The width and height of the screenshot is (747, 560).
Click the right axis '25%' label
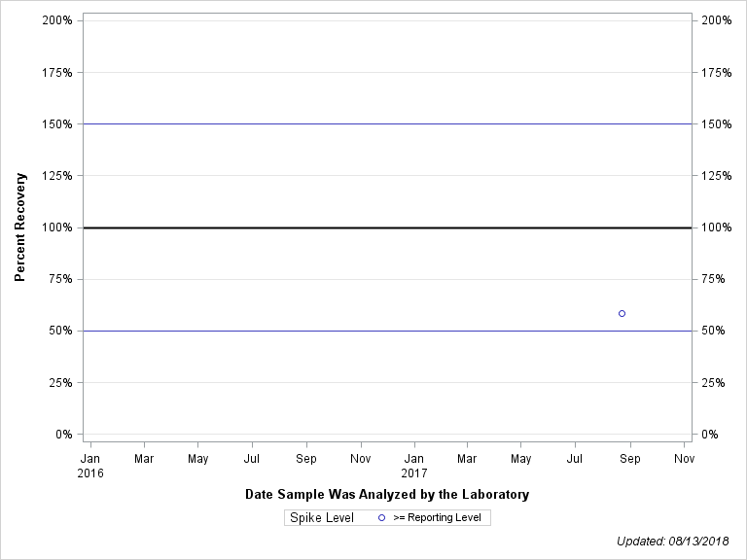pyautogui.click(x=713, y=382)
